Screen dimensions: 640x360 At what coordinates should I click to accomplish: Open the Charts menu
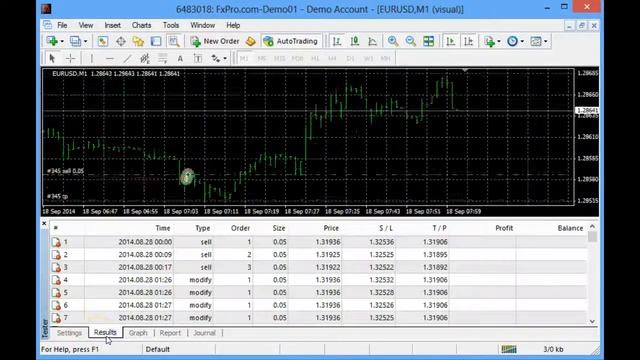click(141, 25)
